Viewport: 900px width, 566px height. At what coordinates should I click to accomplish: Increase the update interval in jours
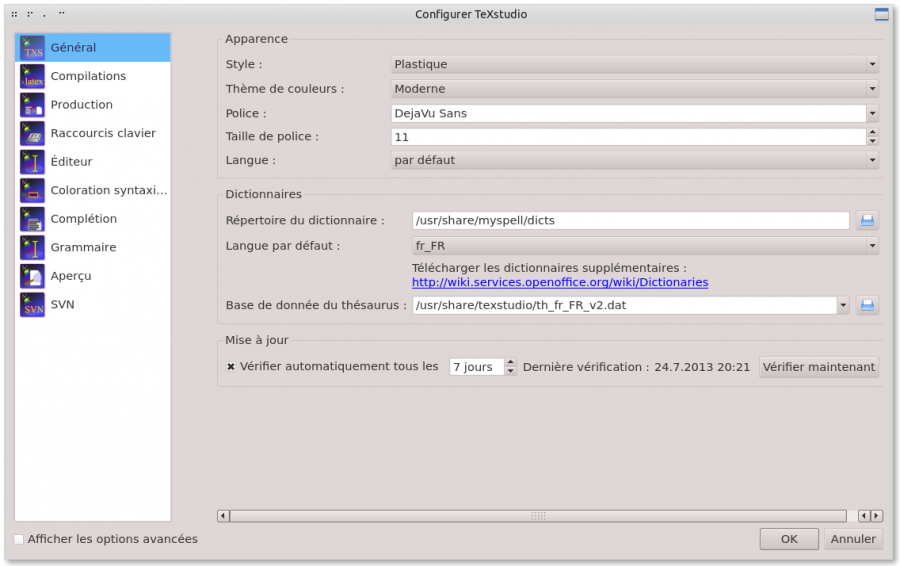tap(510, 362)
